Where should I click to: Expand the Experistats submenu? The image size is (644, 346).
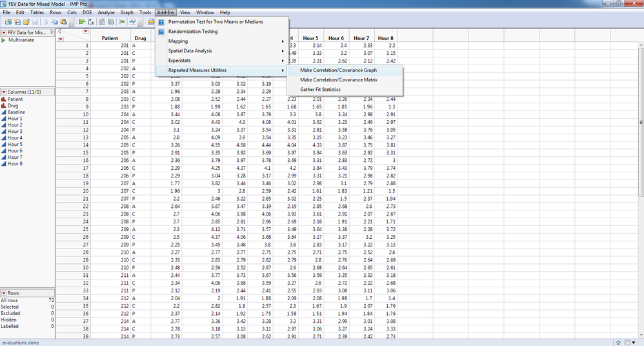222,61
